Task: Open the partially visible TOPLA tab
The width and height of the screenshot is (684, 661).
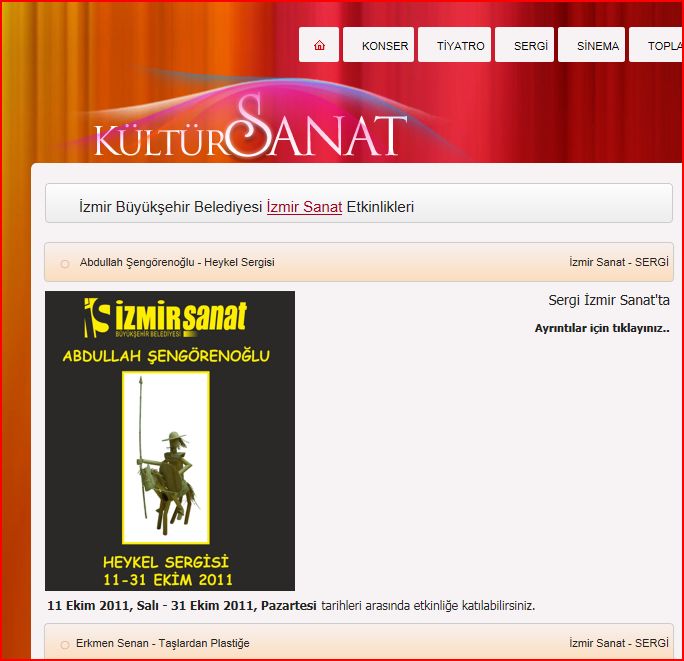Action: click(660, 46)
